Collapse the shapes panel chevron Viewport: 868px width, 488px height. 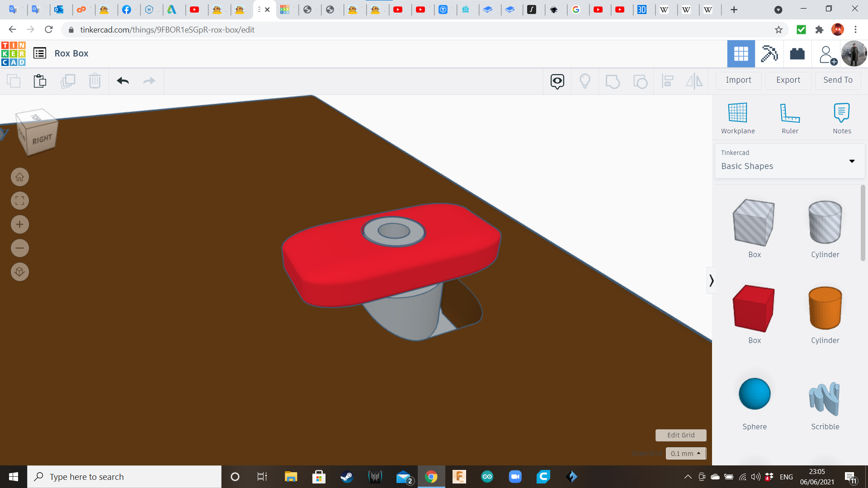(711, 281)
